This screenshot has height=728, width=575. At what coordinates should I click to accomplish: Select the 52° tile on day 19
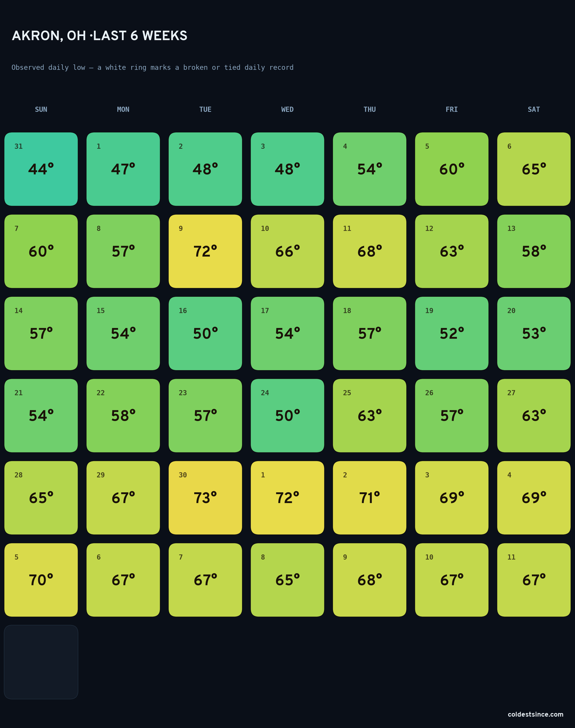[x=452, y=334]
